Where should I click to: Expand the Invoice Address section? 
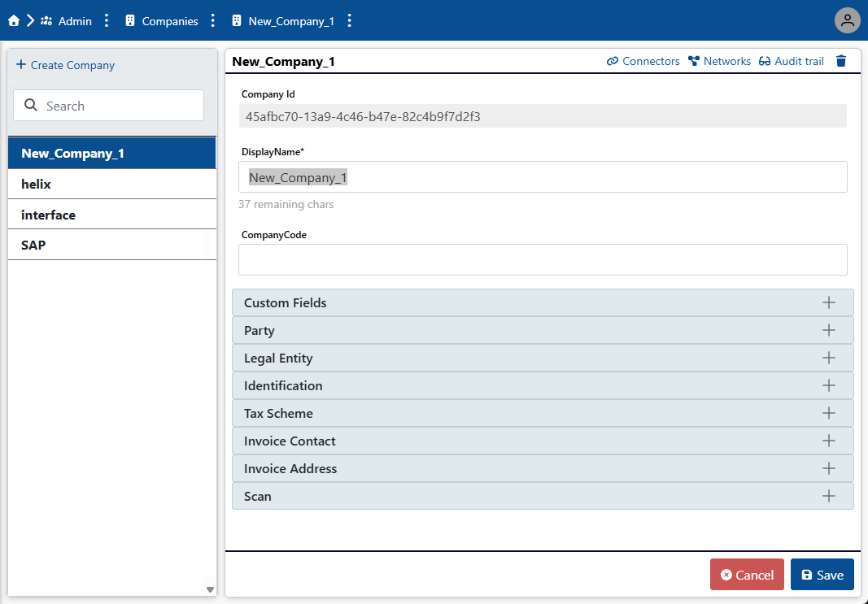(x=542, y=468)
